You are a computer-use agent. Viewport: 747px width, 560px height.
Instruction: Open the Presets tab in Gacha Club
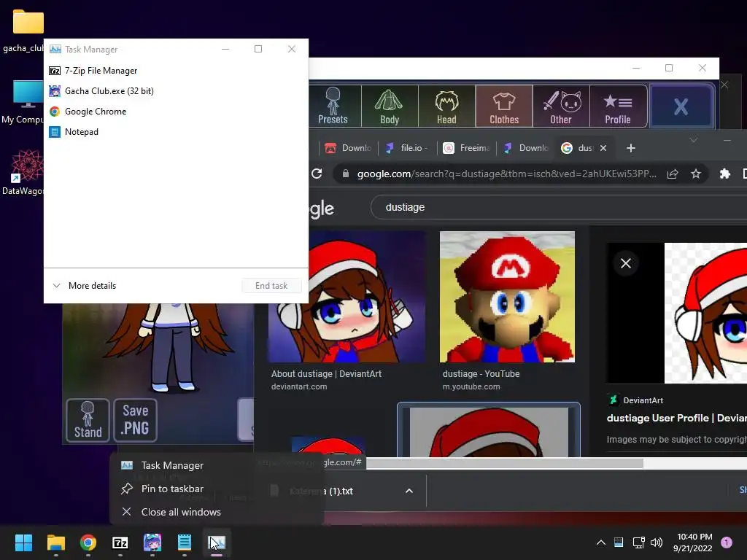click(333, 106)
